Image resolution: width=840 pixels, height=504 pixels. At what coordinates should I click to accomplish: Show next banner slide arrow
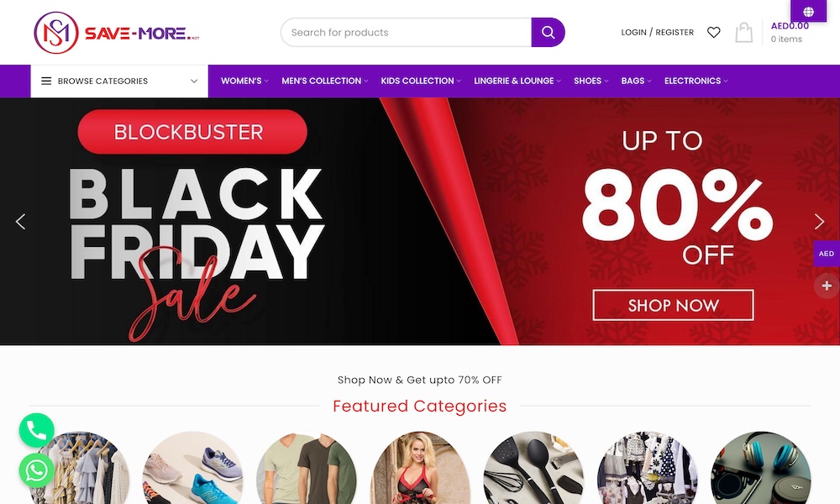click(x=819, y=221)
